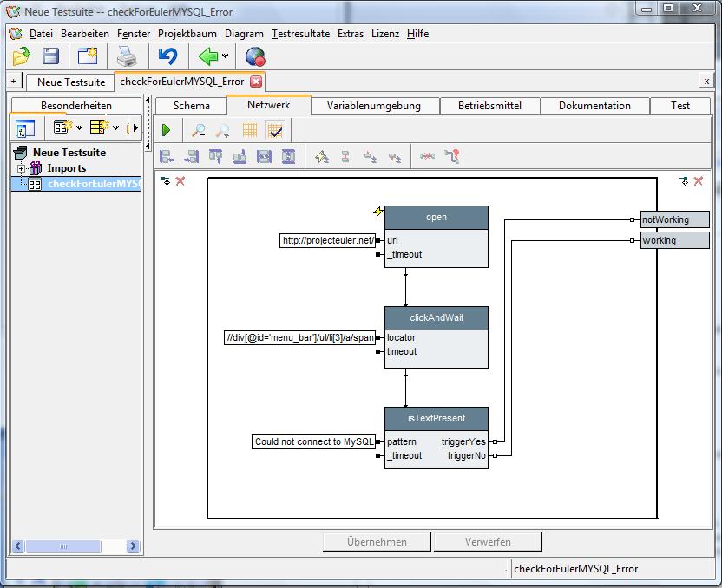
Task: Open the Testresultate menu
Action: (x=300, y=34)
